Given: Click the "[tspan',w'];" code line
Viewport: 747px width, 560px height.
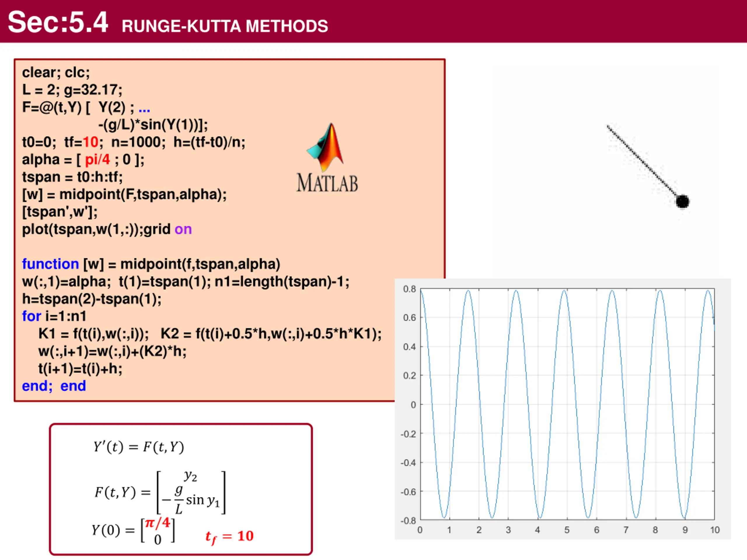Looking at the screenshot, I should point(60,212).
